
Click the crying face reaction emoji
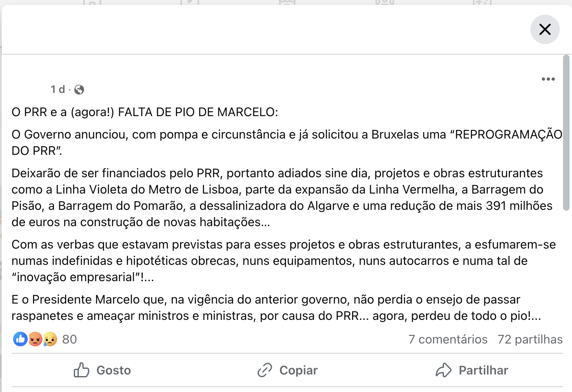pos(50,339)
